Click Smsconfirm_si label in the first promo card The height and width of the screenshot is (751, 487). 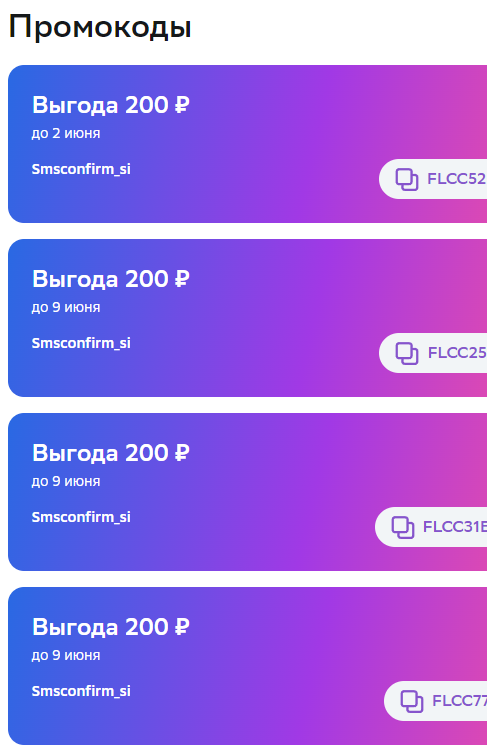(81, 169)
